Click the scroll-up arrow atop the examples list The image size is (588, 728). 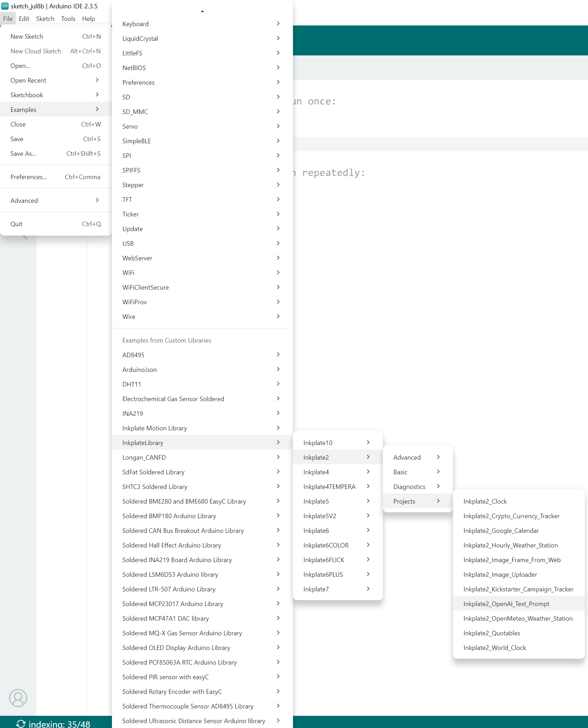(202, 12)
